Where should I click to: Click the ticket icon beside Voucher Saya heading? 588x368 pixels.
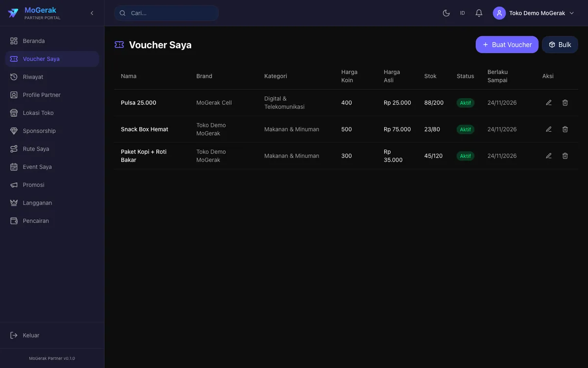pyautogui.click(x=119, y=45)
